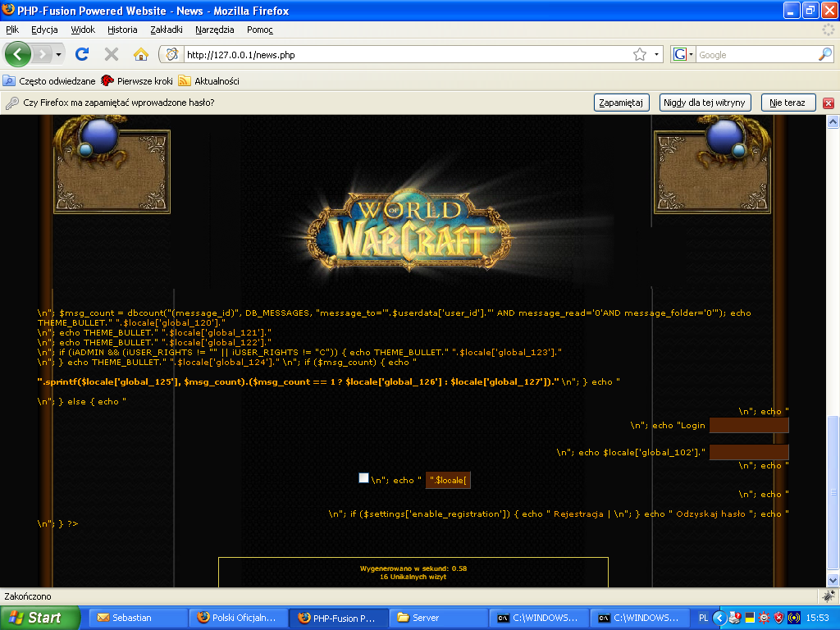Close the password notification bar
This screenshot has width=840, height=630.
tap(829, 103)
